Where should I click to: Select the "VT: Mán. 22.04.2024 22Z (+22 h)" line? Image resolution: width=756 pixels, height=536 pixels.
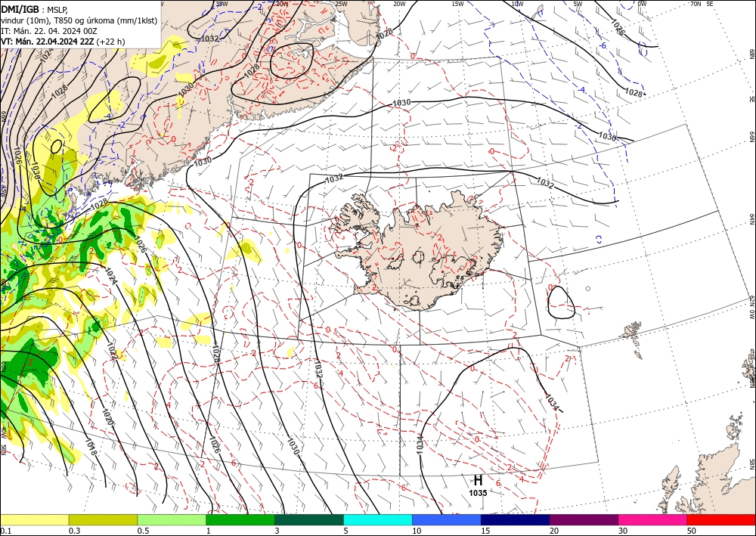click(x=63, y=42)
